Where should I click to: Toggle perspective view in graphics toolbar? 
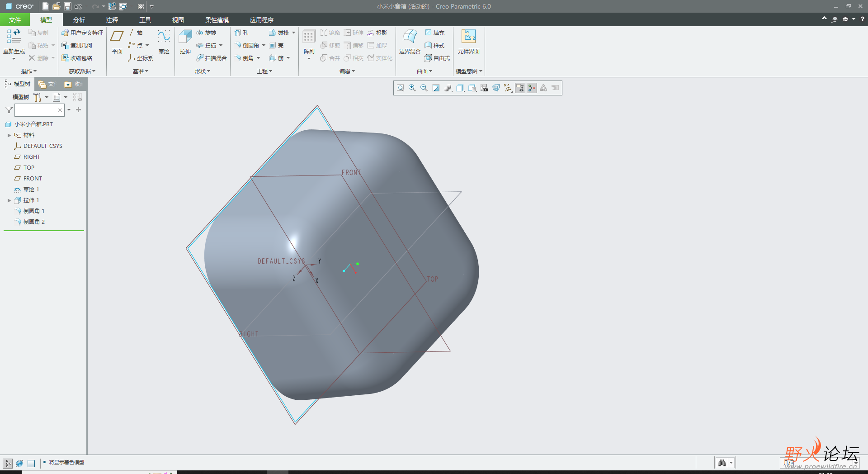tap(496, 88)
